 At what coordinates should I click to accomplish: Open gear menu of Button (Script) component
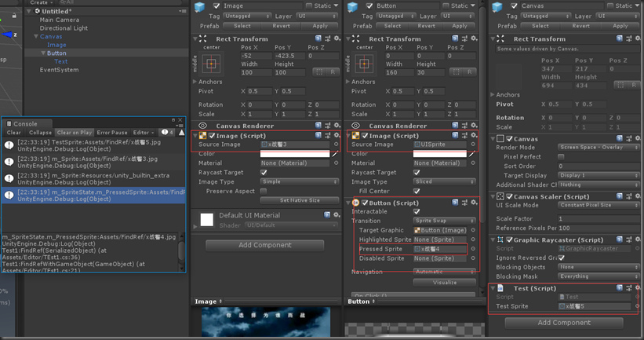[x=474, y=203]
